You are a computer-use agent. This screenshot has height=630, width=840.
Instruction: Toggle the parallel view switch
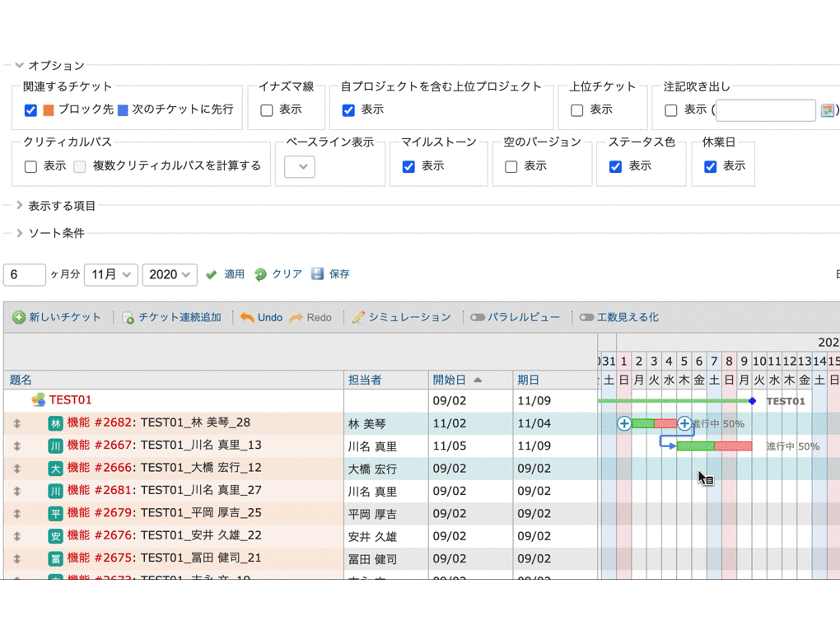[x=478, y=318]
